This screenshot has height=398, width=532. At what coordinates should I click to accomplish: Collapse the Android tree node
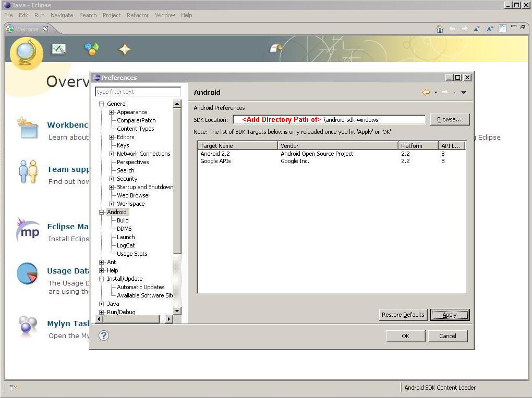(x=101, y=212)
